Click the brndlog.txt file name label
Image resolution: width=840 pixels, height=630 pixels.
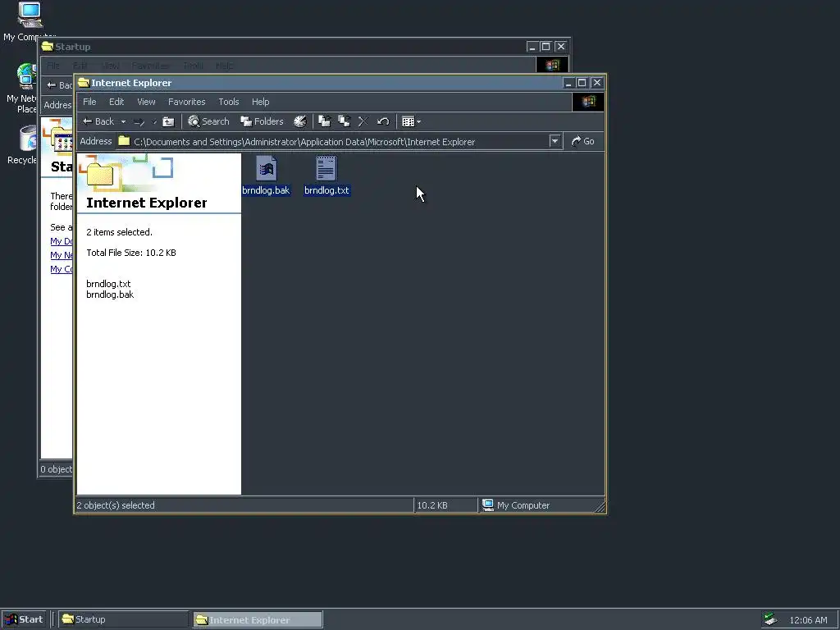pyautogui.click(x=326, y=190)
